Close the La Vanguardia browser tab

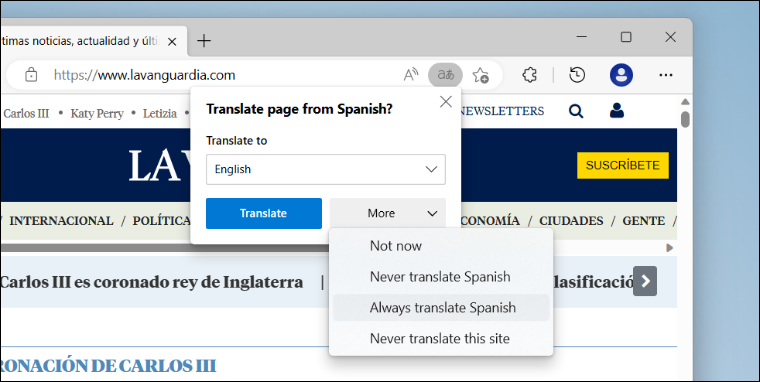pos(172,42)
